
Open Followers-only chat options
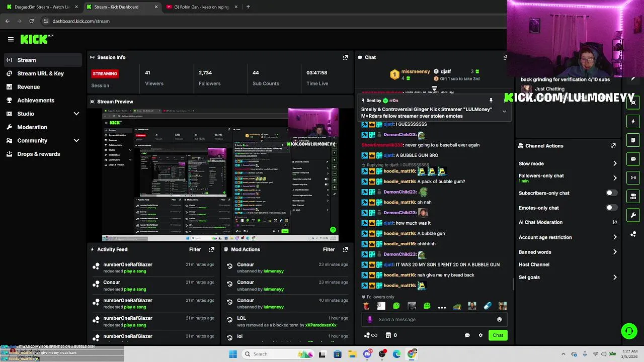(568, 178)
